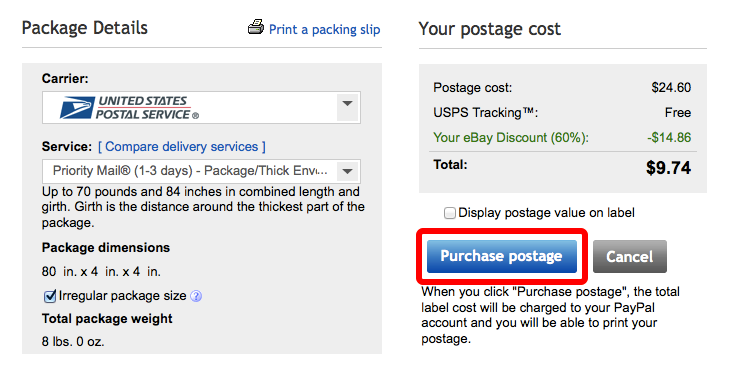Screen dimensions: 735x365
Task: Open Print a packing slip link
Action: coord(324,30)
